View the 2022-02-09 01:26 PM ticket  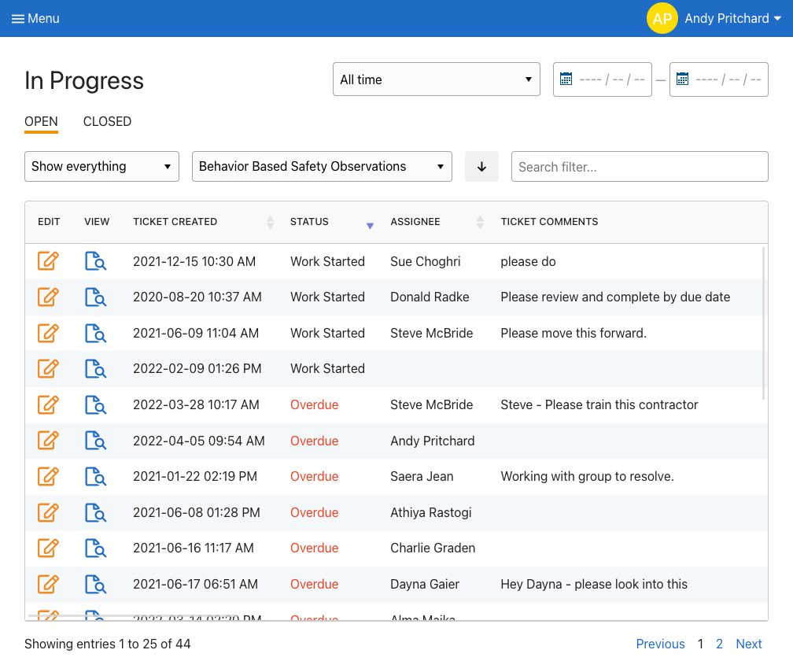coord(96,368)
